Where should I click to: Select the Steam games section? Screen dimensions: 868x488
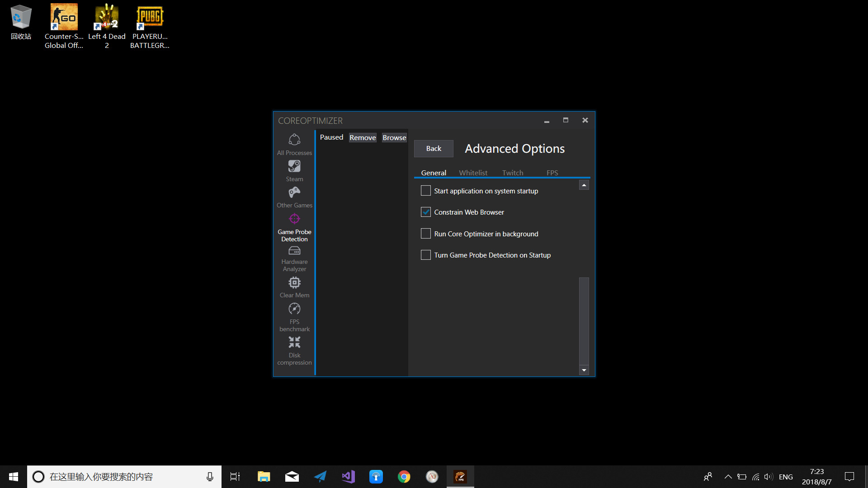coord(294,171)
